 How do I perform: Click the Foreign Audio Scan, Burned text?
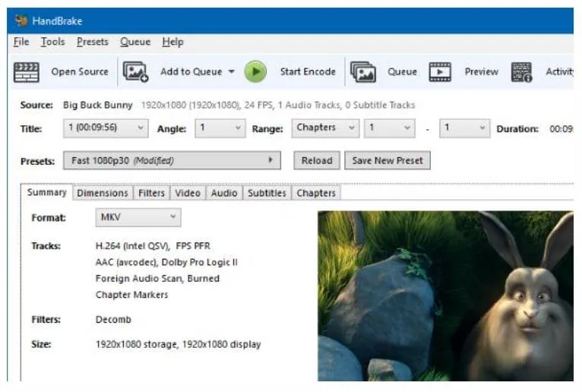pyautogui.click(x=157, y=278)
